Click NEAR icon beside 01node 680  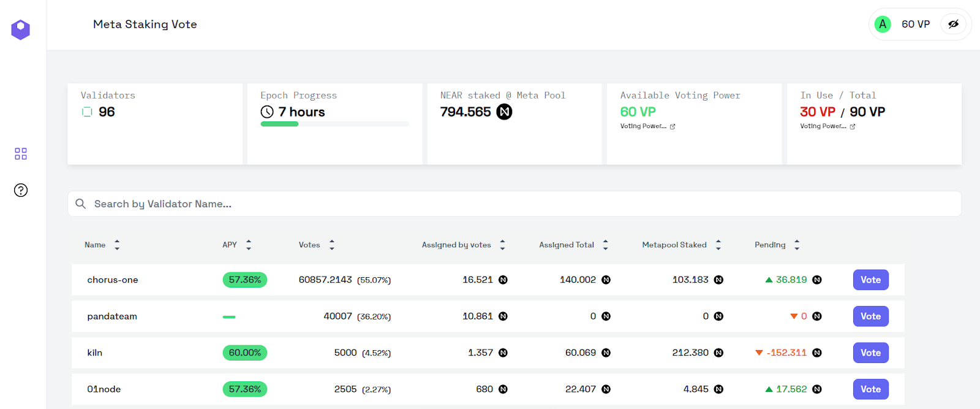click(x=503, y=389)
